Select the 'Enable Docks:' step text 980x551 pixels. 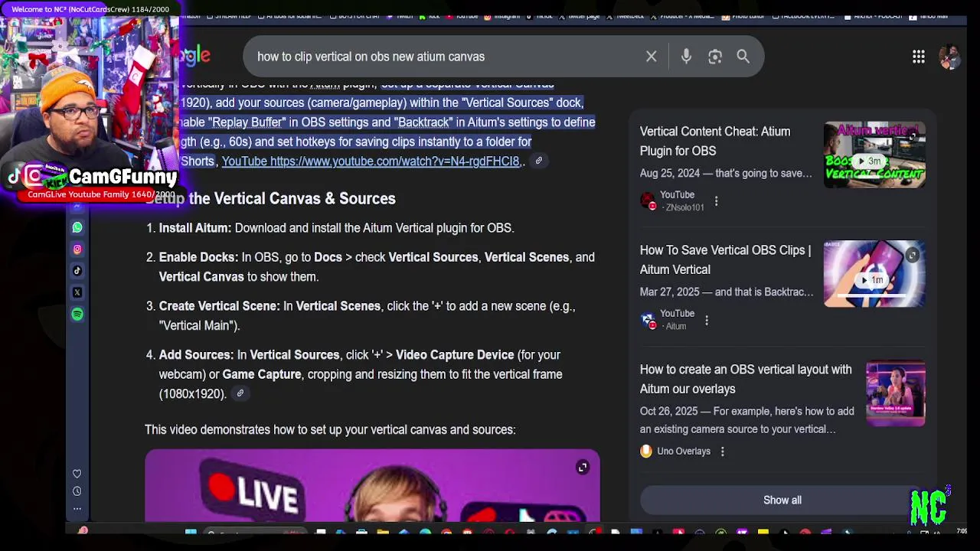coord(198,257)
